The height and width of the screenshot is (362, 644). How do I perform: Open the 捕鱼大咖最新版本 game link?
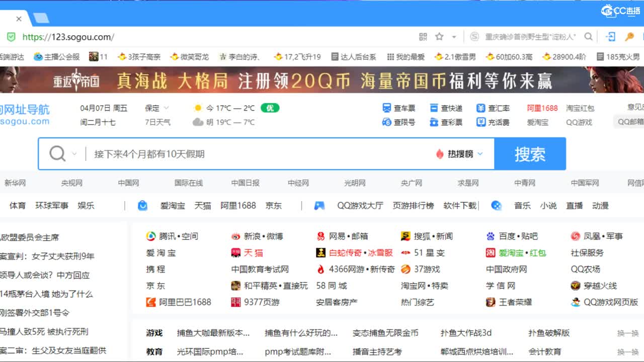click(213, 333)
